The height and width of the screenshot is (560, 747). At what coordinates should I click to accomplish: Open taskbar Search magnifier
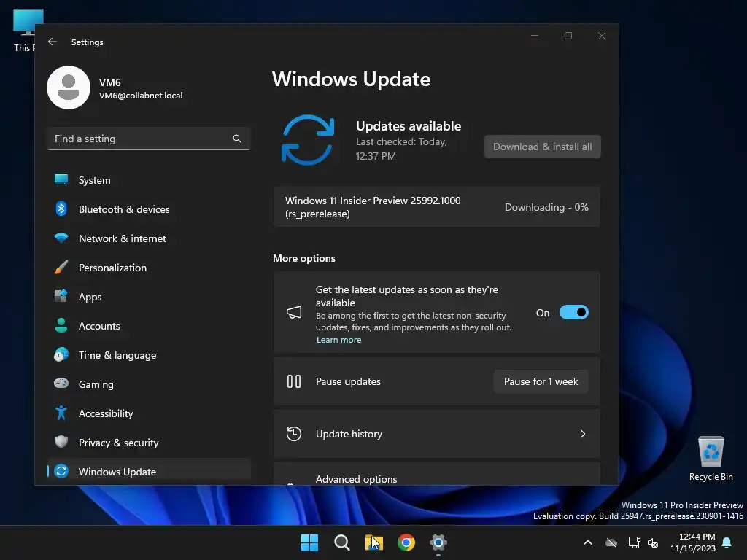(341, 542)
